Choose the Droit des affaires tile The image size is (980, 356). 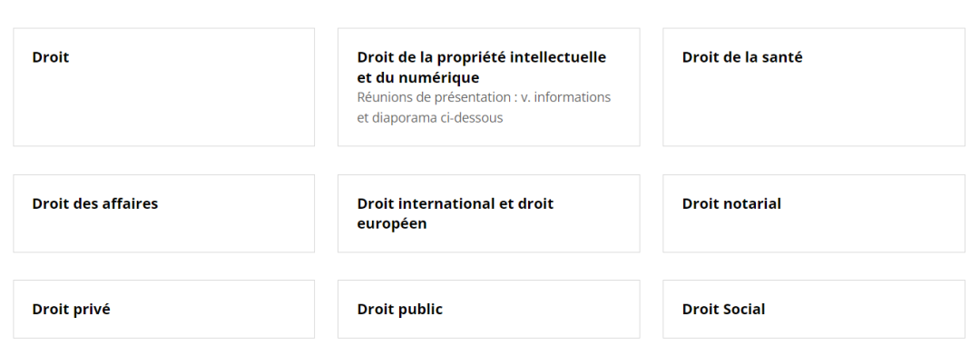click(163, 213)
